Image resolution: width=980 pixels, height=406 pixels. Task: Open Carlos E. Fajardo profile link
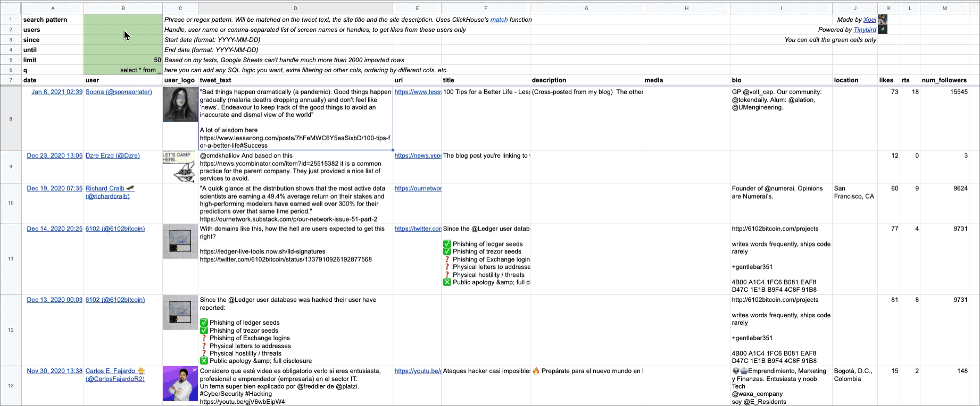115,375
